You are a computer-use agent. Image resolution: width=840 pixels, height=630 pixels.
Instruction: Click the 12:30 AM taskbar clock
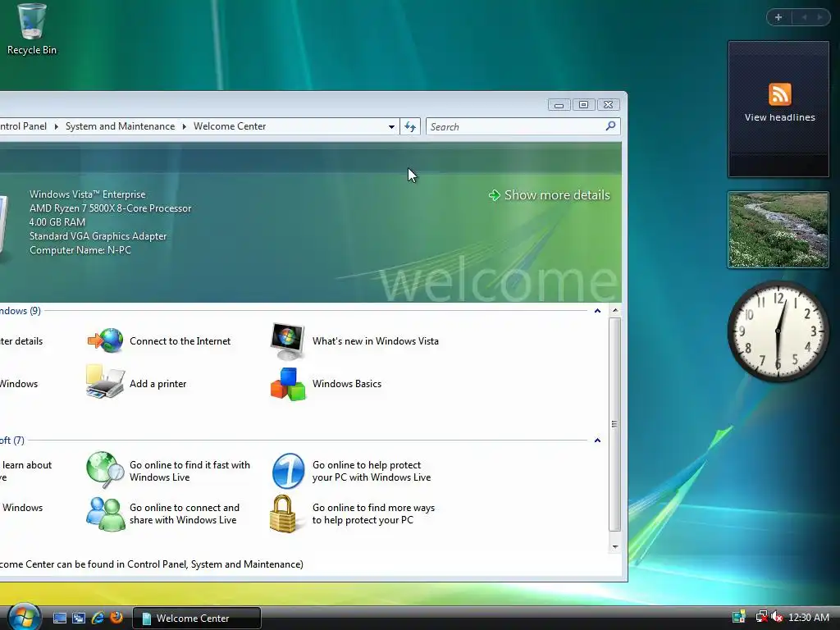coord(808,618)
